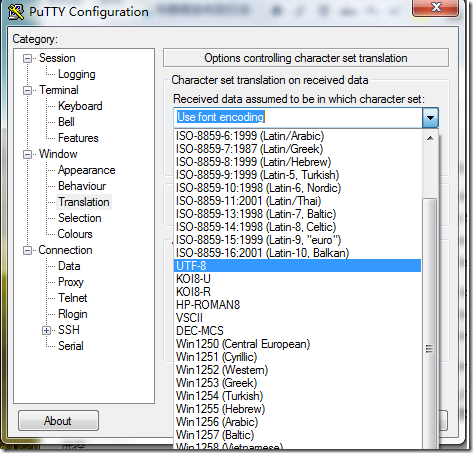Open the character set dropdown arrow

pos(430,118)
